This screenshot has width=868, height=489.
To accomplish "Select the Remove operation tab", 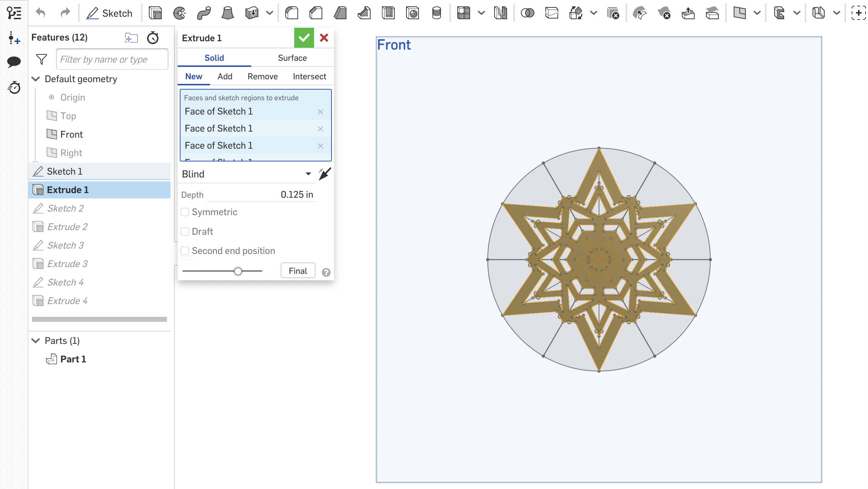I will 263,76.
